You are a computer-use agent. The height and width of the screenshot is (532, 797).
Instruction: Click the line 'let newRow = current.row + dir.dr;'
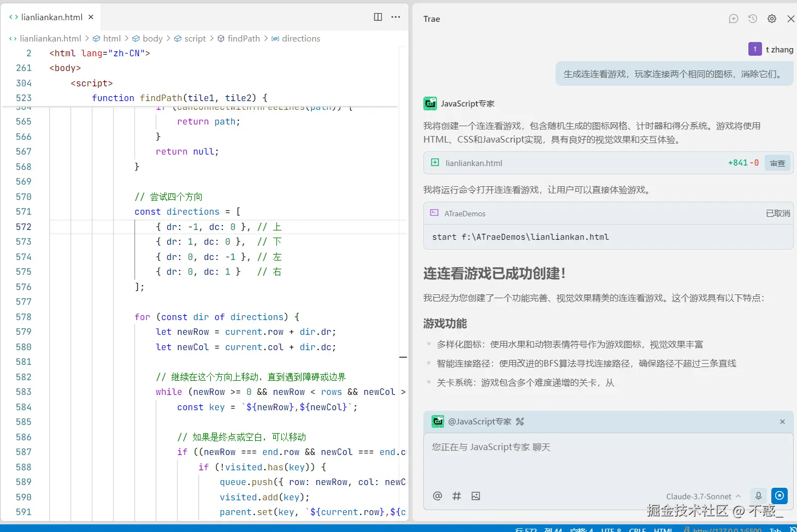coord(246,332)
